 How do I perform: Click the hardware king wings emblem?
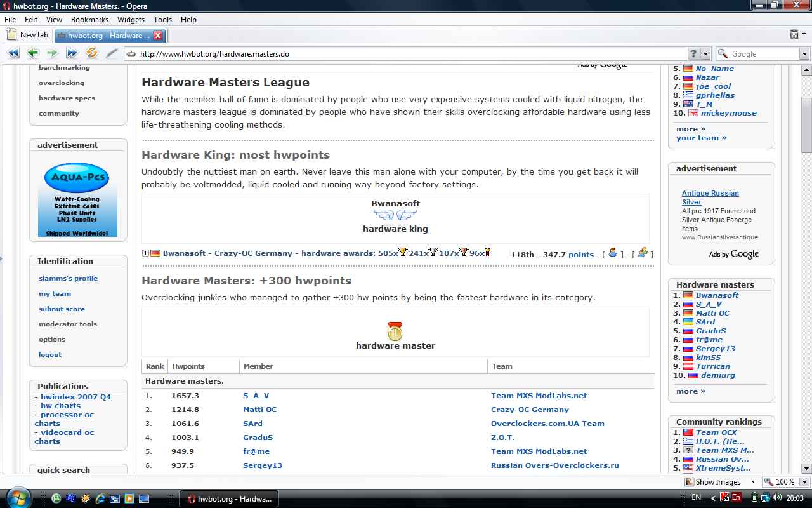click(395, 216)
